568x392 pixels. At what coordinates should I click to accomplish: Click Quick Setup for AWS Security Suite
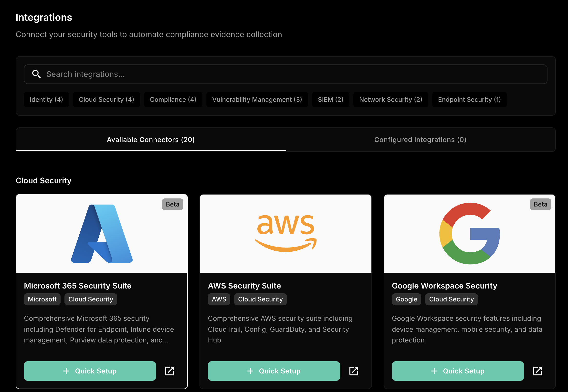pyautogui.click(x=274, y=371)
